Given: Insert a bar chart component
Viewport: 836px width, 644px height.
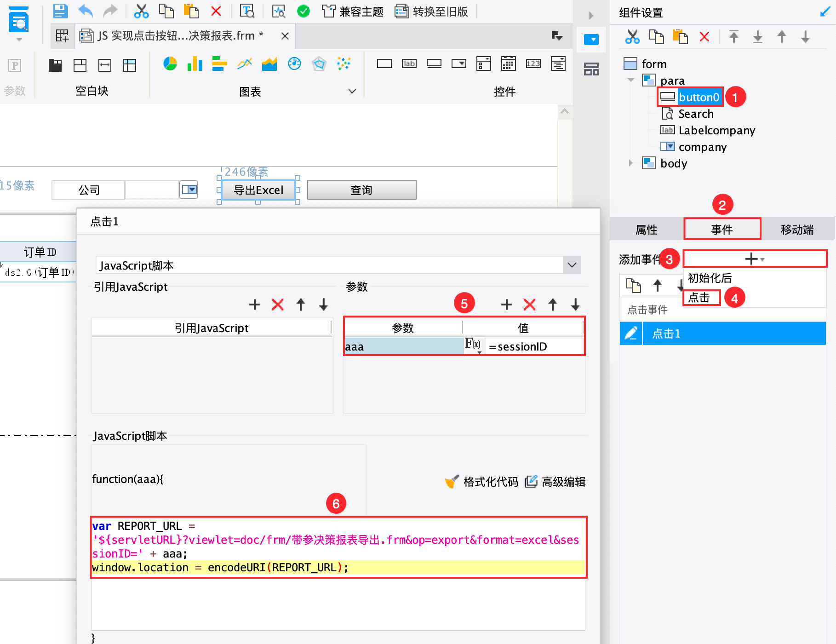Looking at the screenshot, I should point(195,63).
